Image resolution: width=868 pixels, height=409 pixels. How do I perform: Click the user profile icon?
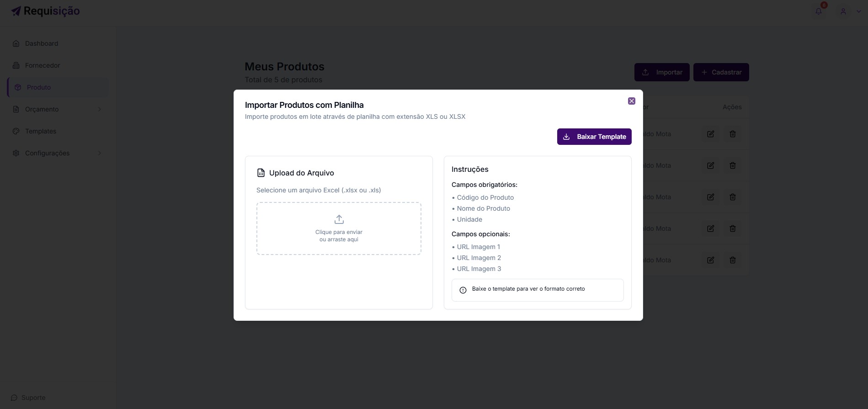[x=843, y=11]
